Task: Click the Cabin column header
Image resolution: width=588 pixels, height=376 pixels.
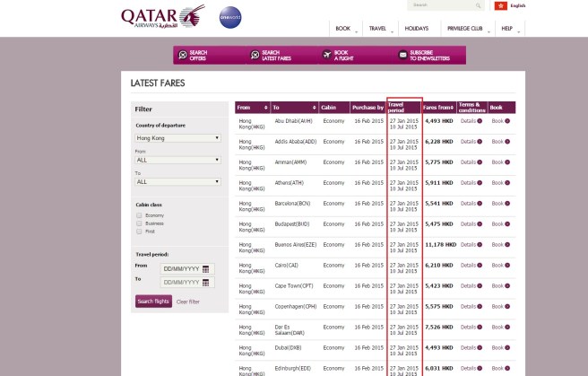Action: click(334, 108)
